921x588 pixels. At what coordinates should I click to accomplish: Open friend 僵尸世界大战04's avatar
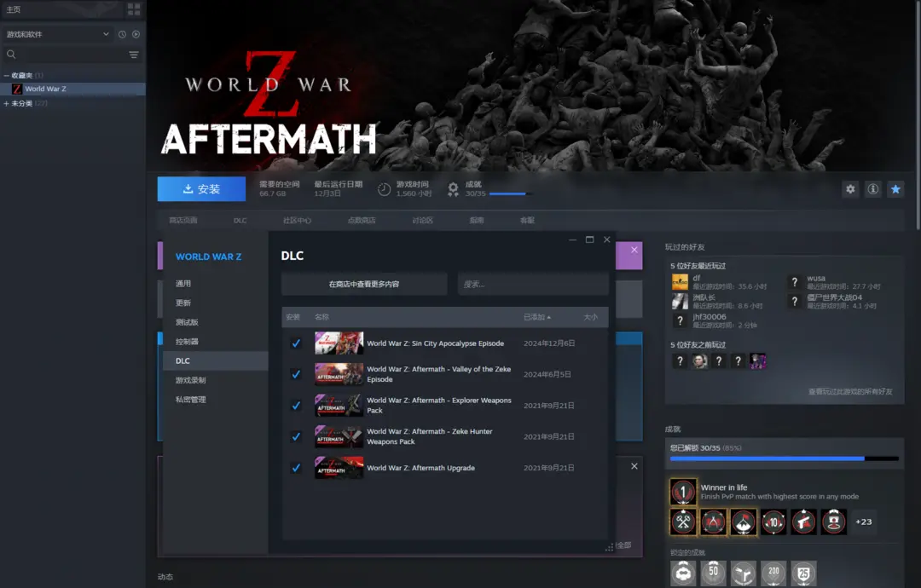coord(794,302)
